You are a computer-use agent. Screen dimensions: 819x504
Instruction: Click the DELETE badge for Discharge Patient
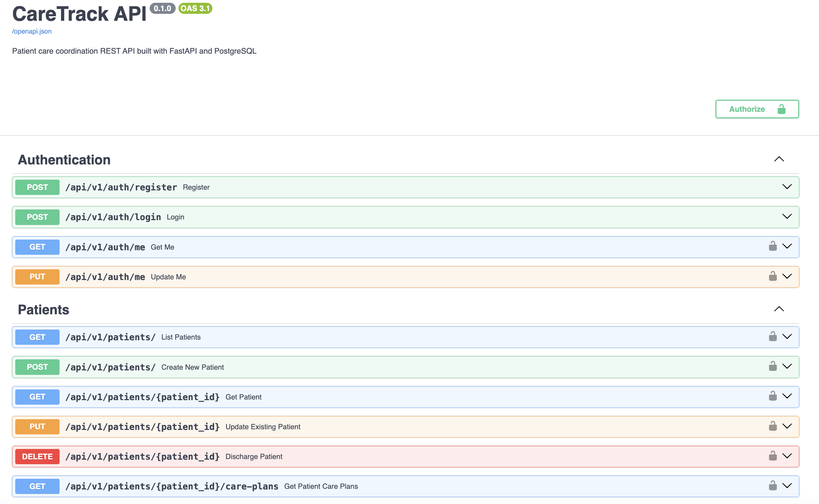pyautogui.click(x=37, y=457)
